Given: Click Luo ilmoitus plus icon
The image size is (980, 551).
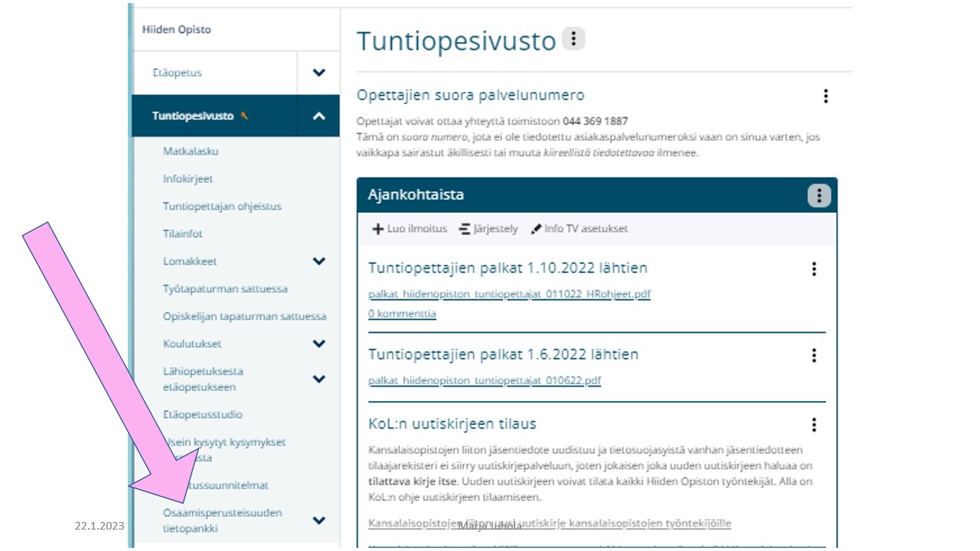Looking at the screenshot, I should [377, 229].
